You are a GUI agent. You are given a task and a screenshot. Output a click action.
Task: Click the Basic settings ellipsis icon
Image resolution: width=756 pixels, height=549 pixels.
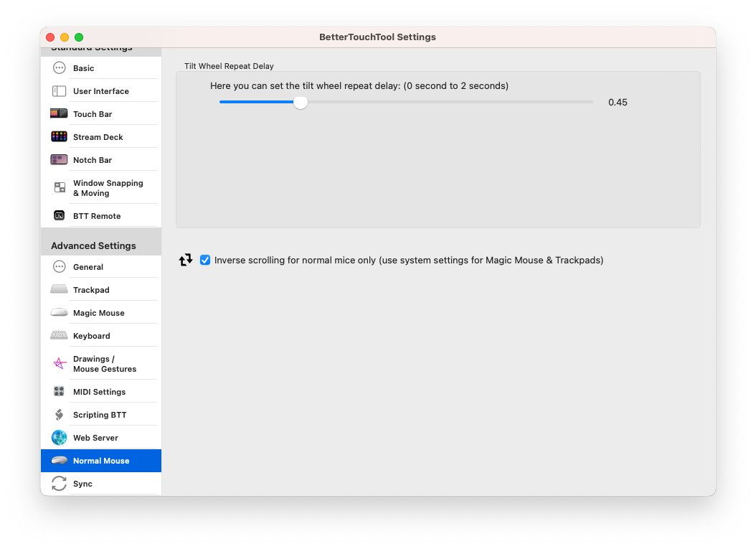60,68
